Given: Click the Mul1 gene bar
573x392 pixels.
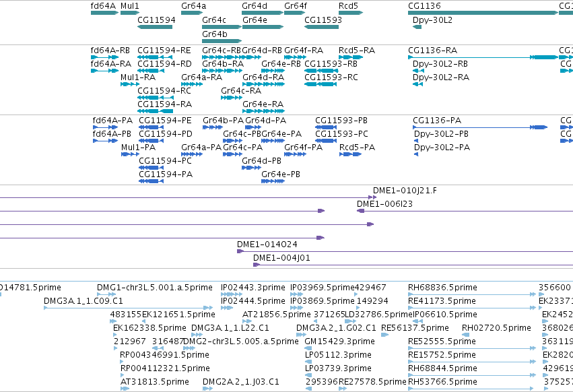Looking at the screenshot, I should coord(130,13).
